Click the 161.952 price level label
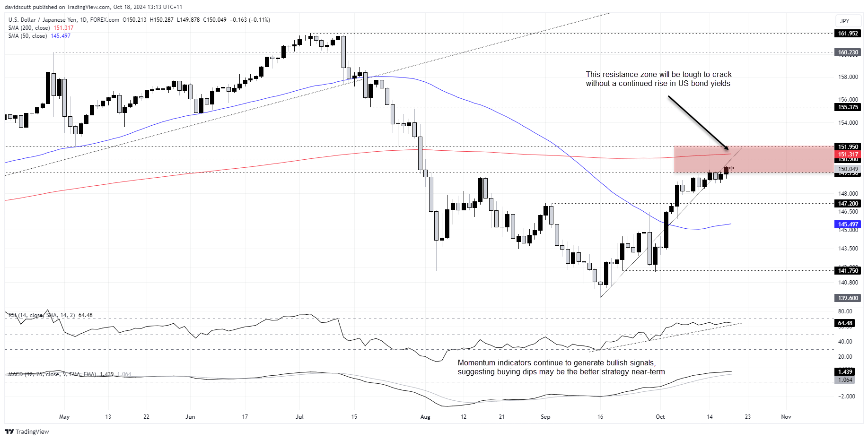This screenshot has width=868, height=440. tap(848, 34)
